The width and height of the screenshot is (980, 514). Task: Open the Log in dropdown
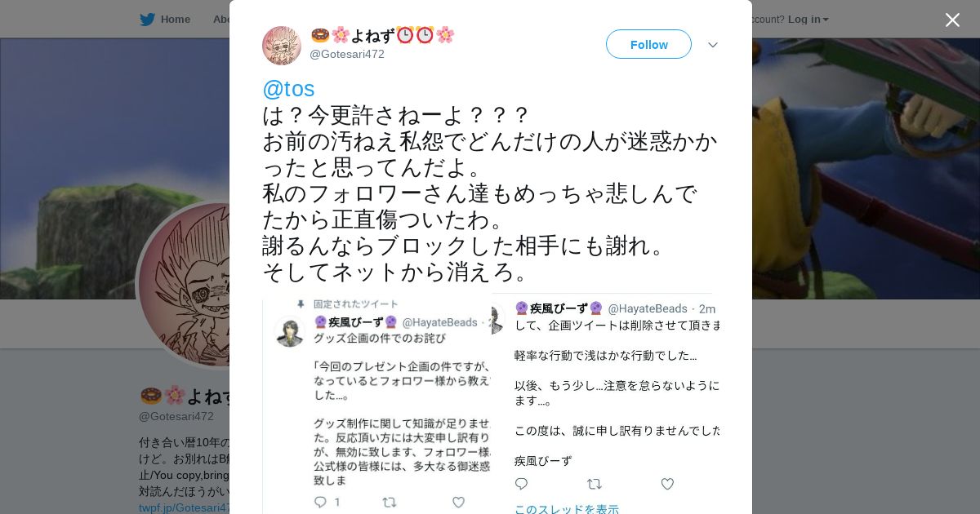point(808,19)
